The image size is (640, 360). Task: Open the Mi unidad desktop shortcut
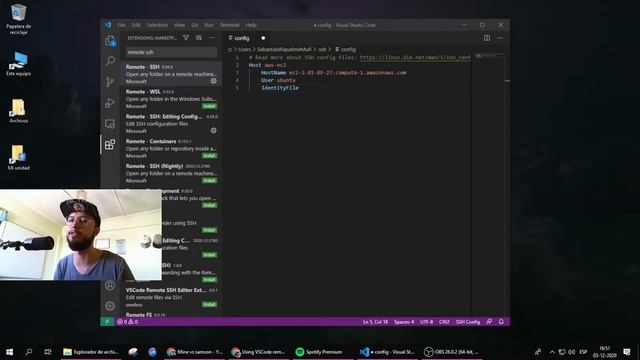coord(18,158)
